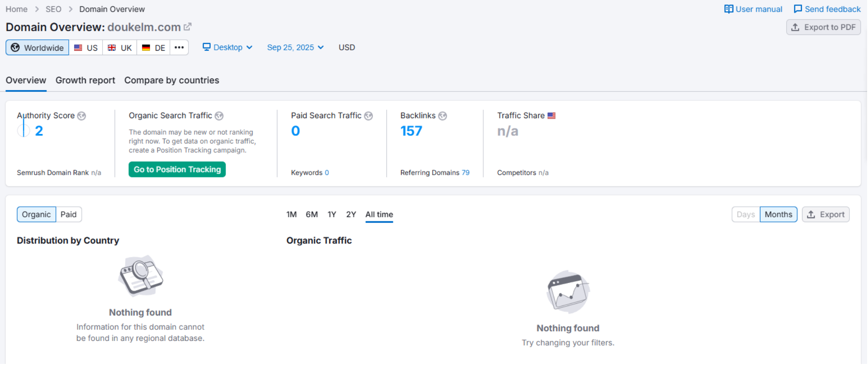Click the globe icon beside Backlinks
Viewport: 868px width, 392px height.
coord(443,116)
